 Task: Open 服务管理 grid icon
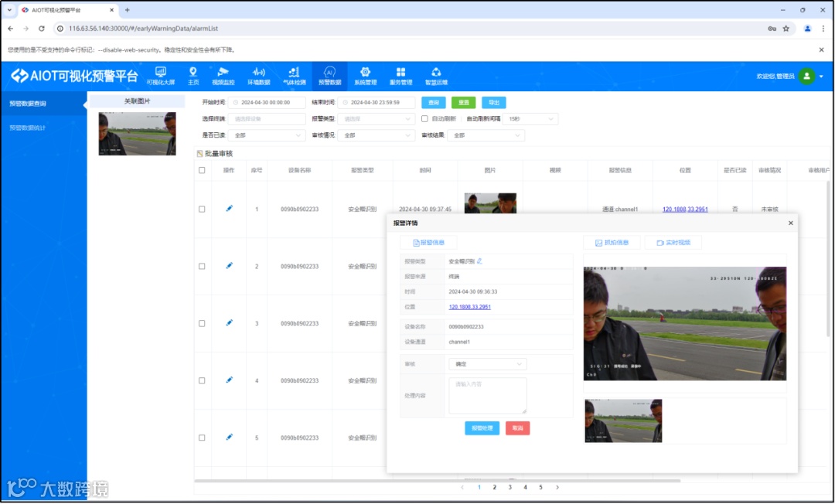click(401, 76)
